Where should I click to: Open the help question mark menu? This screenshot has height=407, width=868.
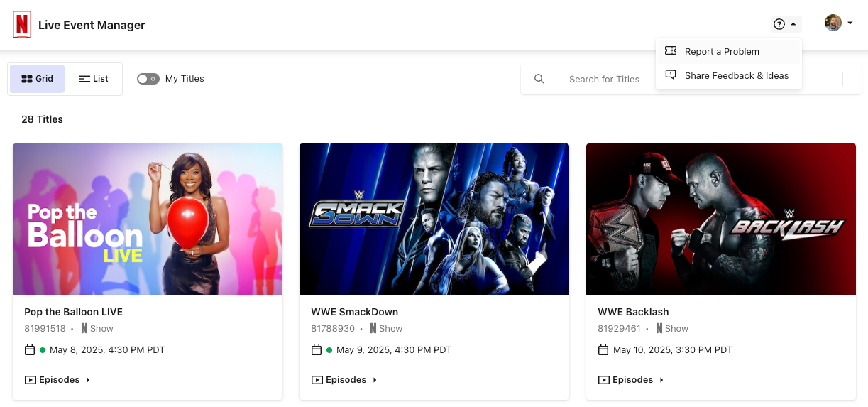pos(786,24)
